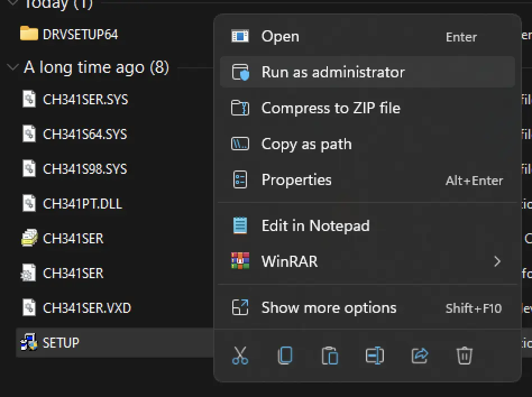This screenshot has width=532, height=397.
Task: Collapse the 'A long time ago' group
Action: [x=12, y=68]
